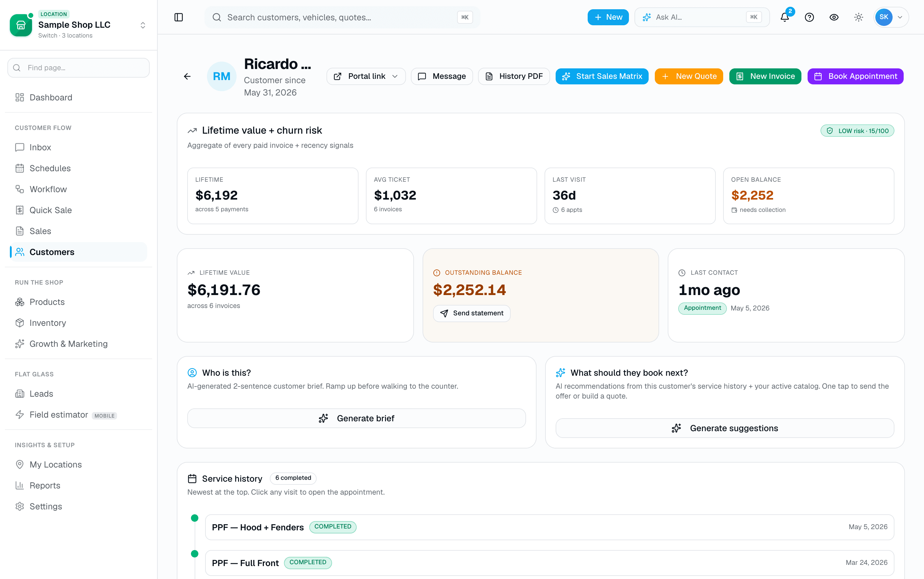Viewport: 924px width, 579px height.
Task: Click the Reports chart icon
Action: (x=19, y=486)
